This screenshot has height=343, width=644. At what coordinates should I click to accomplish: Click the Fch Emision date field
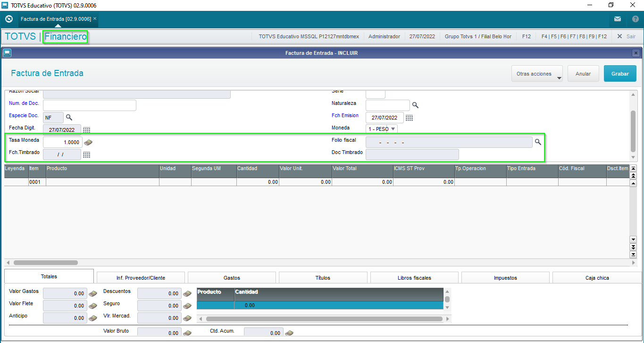(x=385, y=118)
